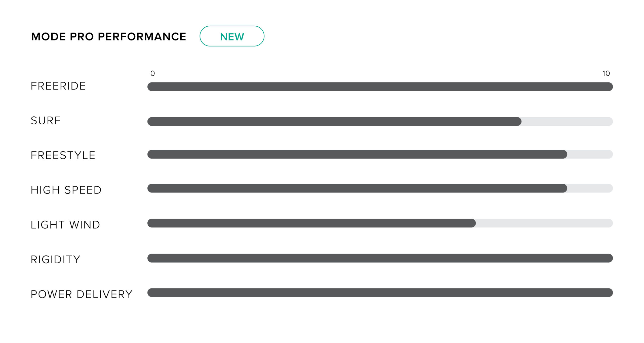The height and width of the screenshot is (343, 644).
Task: Click the unfilled end of High Speed bar
Action: point(590,188)
